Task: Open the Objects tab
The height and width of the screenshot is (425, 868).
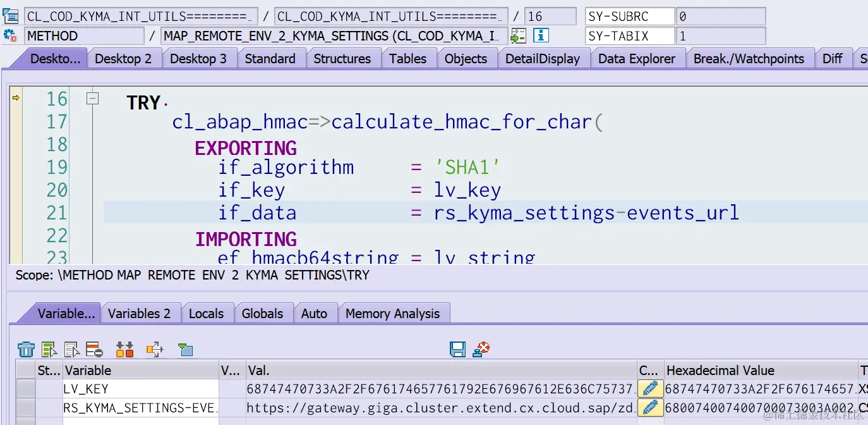Action: coord(466,59)
